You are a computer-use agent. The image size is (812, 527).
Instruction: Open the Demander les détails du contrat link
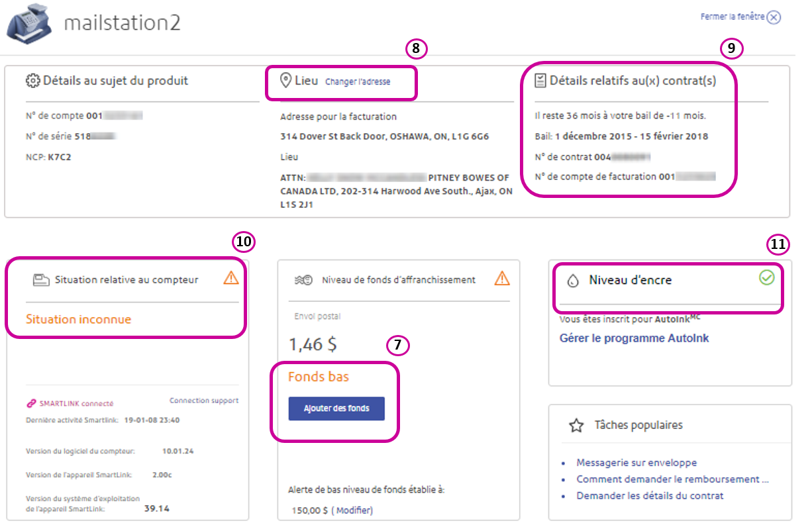point(650,496)
